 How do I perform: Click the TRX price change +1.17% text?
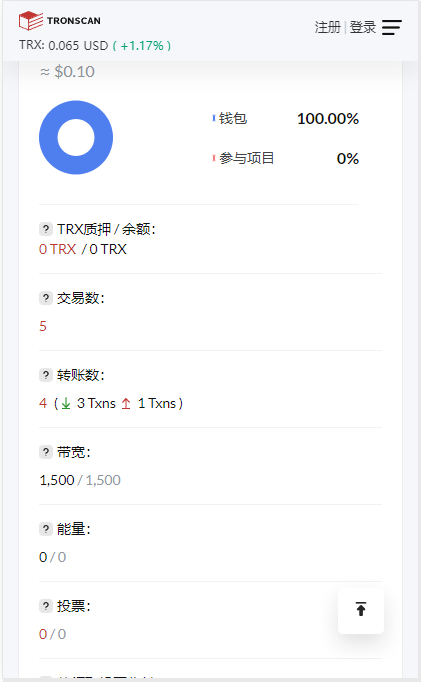[x=142, y=46]
